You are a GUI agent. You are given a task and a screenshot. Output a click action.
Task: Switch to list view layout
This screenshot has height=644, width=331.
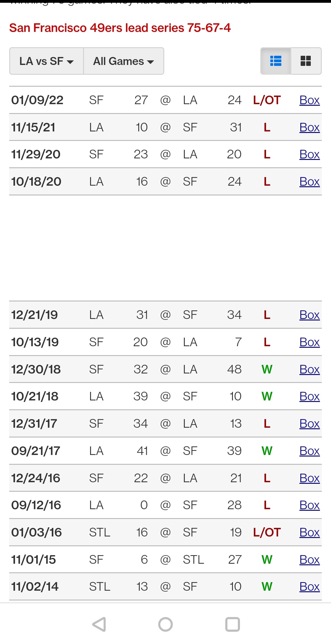pos(276,61)
